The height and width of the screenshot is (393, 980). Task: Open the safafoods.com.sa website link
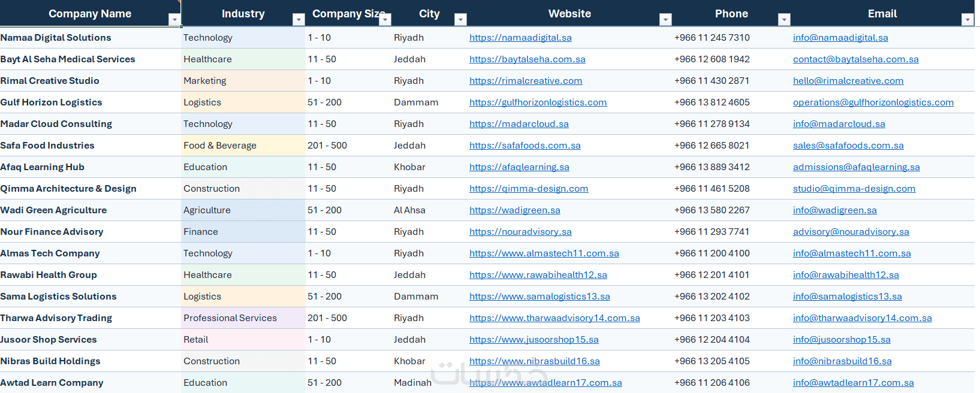click(x=525, y=146)
